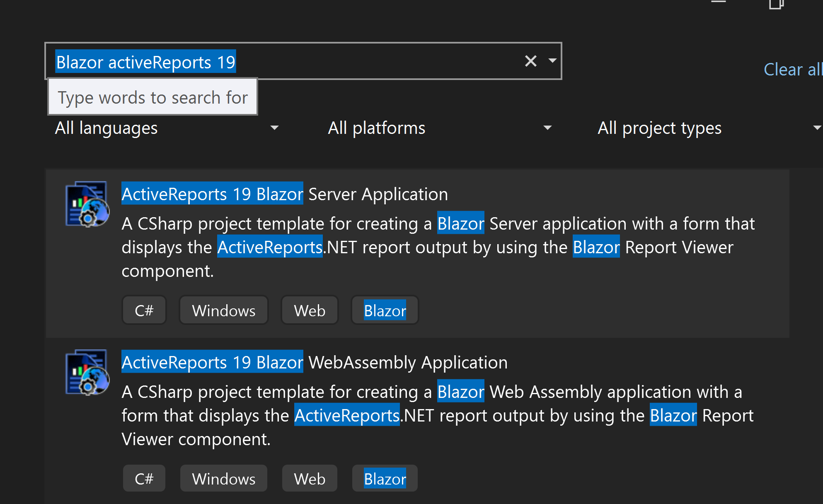This screenshot has height=504, width=823.
Task: Click the Web tag on WebAssembly Application
Action: pos(310,479)
